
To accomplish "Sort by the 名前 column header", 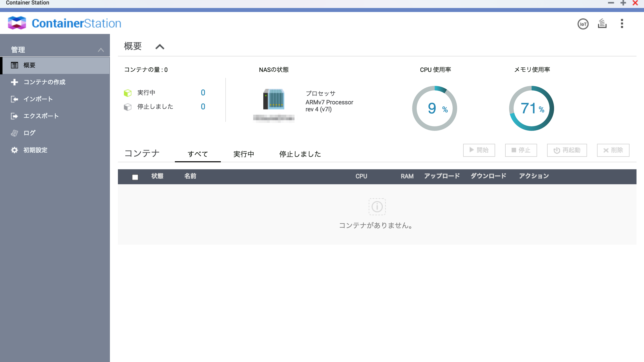I will [190, 176].
